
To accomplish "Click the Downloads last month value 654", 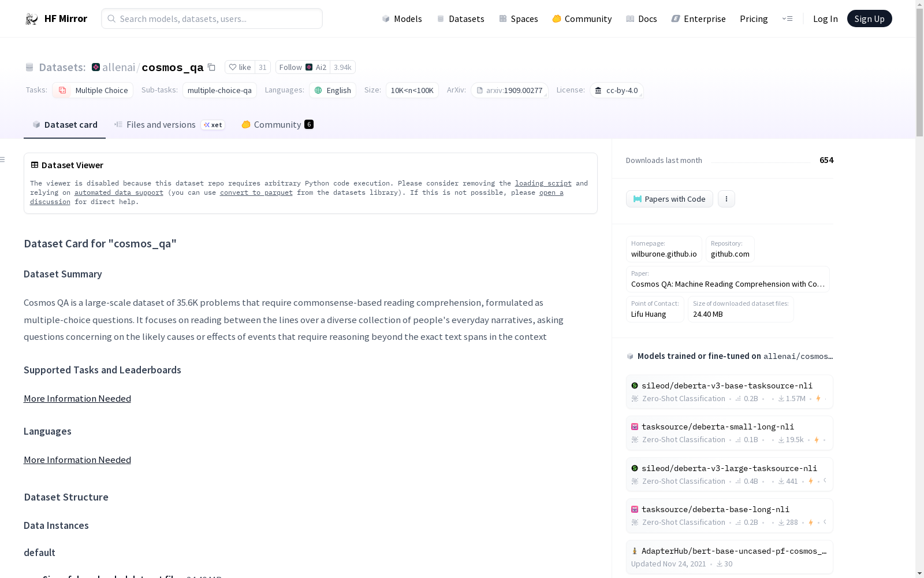I will (826, 160).
